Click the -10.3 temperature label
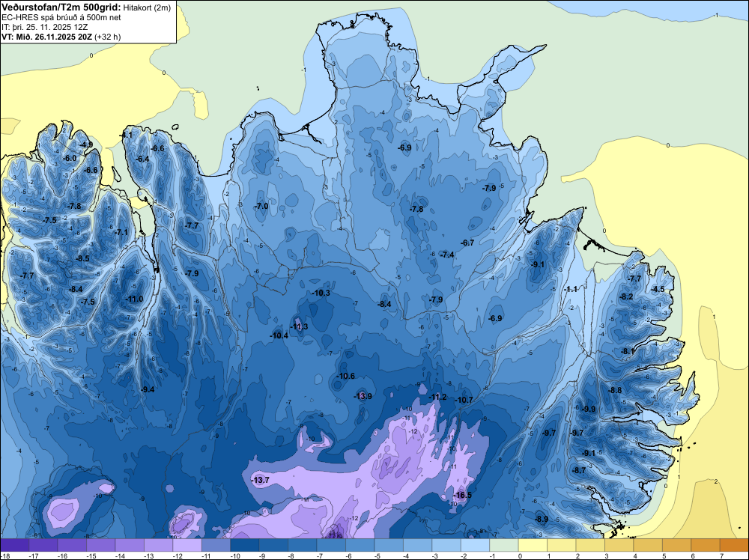The image size is (749, 560). click(x=321, y=293)
